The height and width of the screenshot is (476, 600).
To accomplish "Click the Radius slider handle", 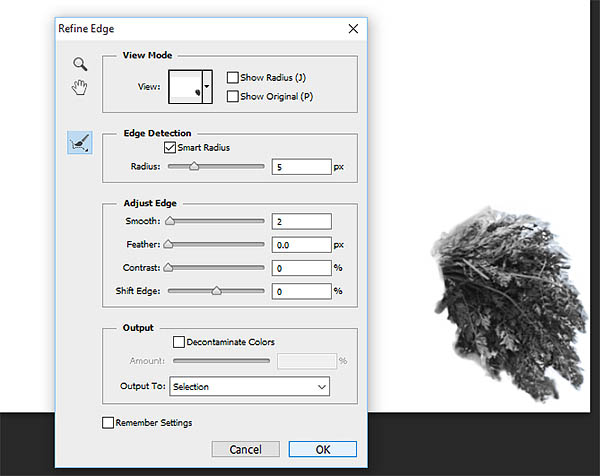I will [x=194, y=166].
